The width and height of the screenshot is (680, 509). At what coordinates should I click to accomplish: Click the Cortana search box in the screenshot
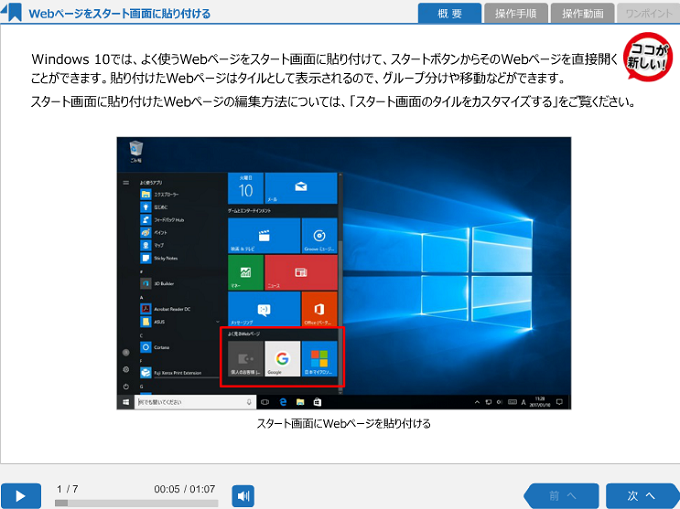pyautogui.click(x=195, y=402)
